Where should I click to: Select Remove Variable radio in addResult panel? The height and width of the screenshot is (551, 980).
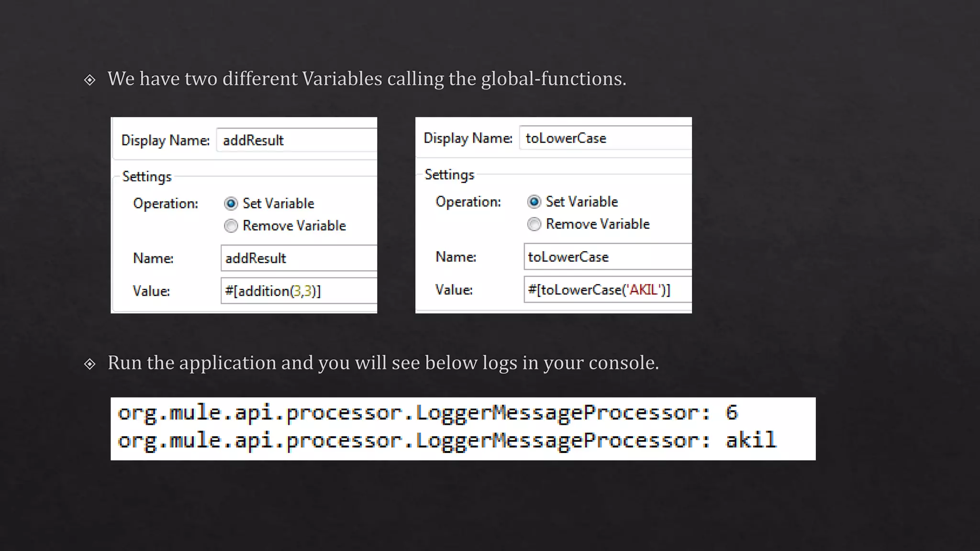point(231,226)
